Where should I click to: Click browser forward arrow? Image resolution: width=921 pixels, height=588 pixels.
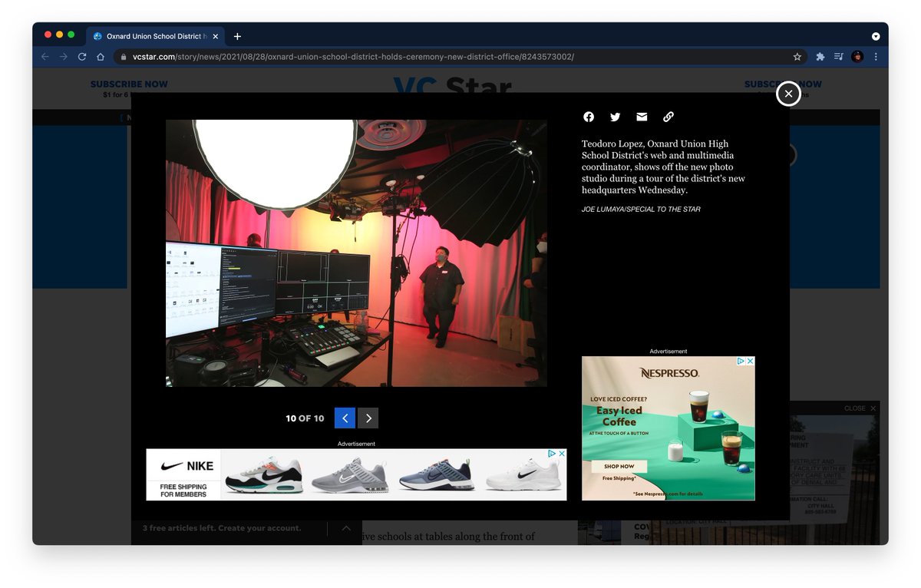click(64, 57)
